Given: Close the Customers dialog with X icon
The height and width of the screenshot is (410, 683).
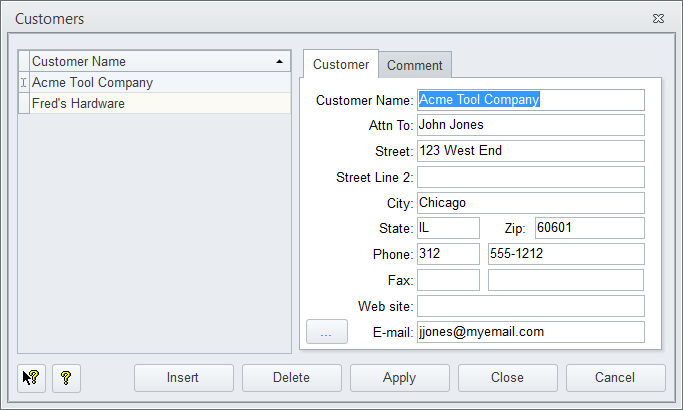Looking at the screenshot, I should [x=658, y=19].
